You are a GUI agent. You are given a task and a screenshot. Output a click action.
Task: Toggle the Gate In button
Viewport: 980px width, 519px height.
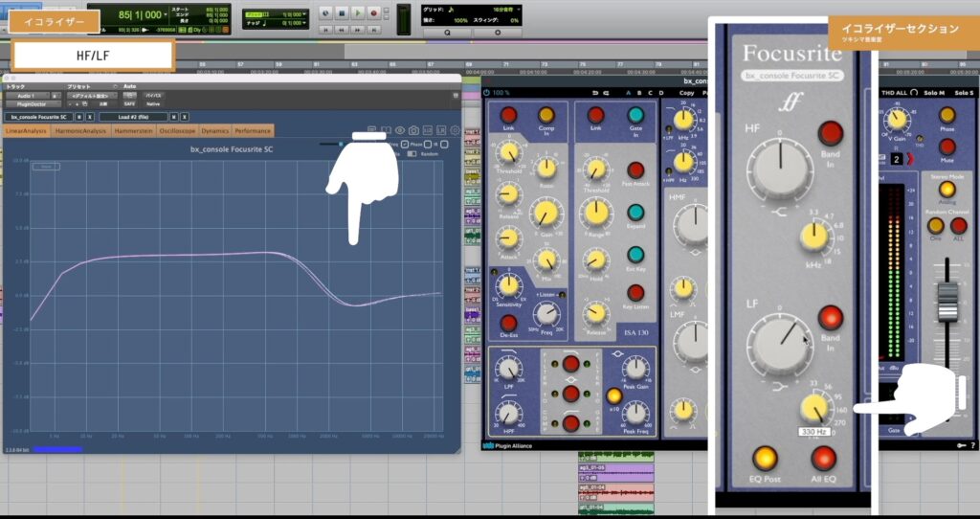[x=635, y=115]
